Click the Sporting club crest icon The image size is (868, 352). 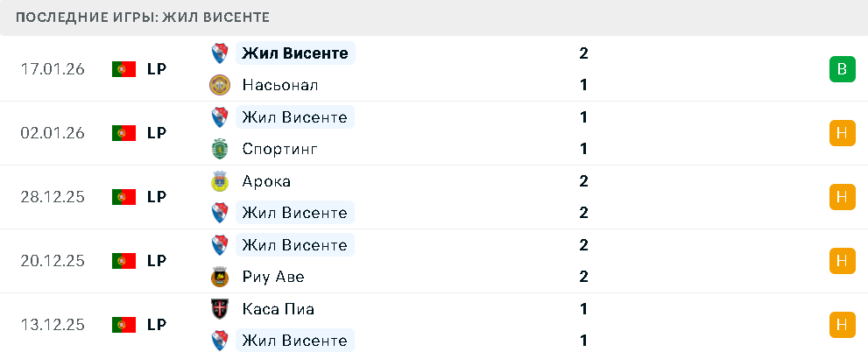[x=219, y=149]
